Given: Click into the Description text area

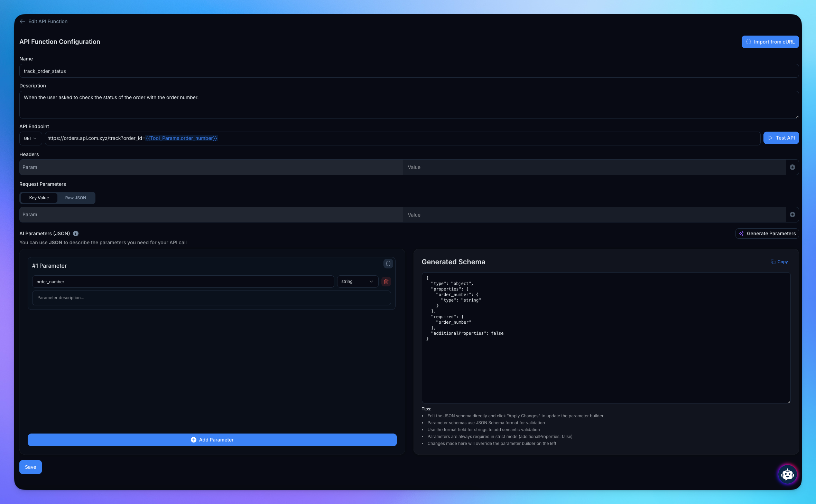Looking at the screenshot, I should [x=409, y=105].
